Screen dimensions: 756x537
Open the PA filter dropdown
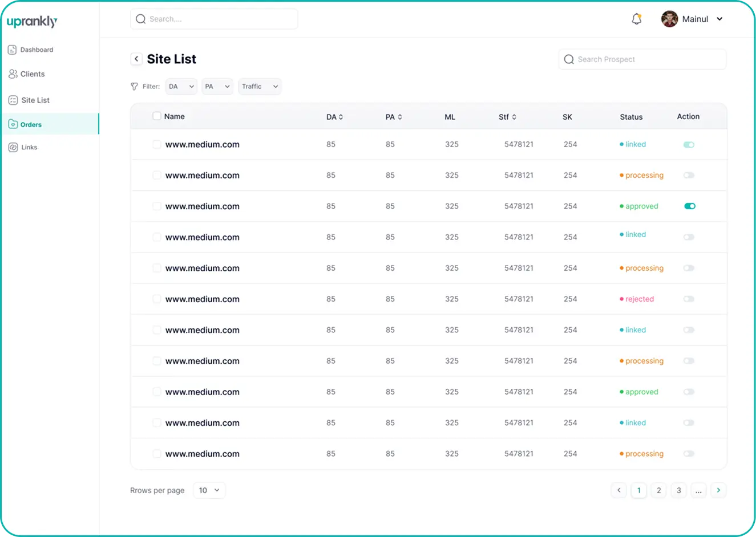(217, 87)
